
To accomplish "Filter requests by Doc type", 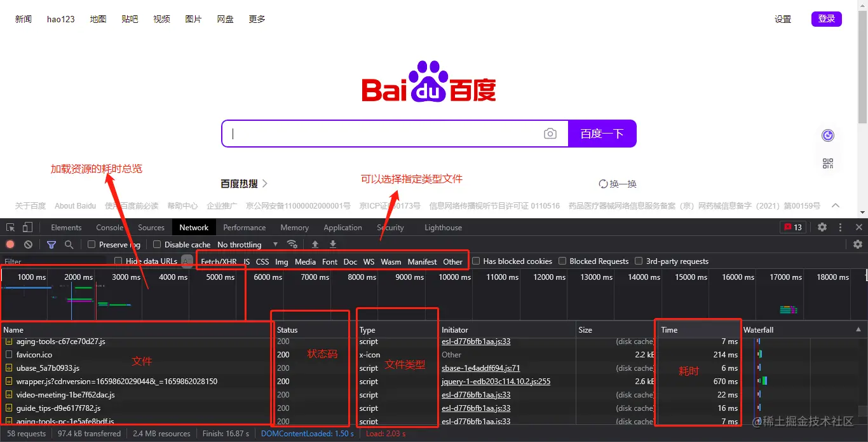I will (350, 261).
